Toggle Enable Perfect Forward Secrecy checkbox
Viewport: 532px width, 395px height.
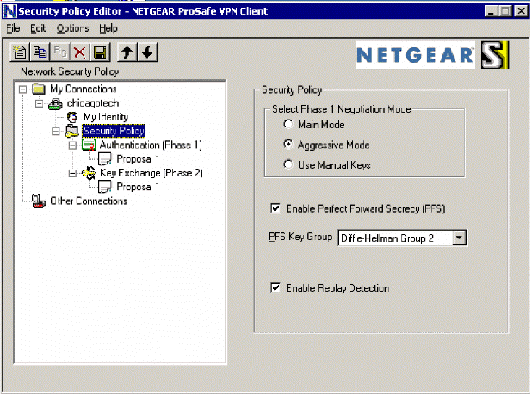pos(275,208)
